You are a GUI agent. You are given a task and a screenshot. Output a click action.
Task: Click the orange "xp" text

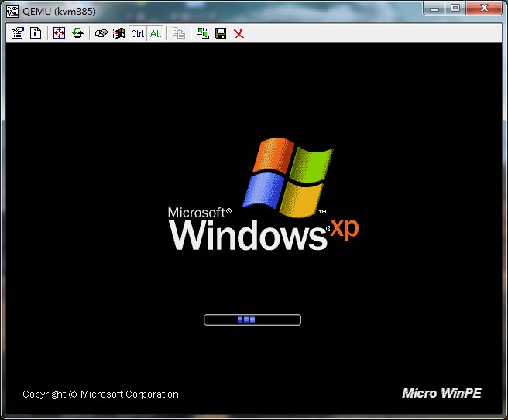pos(345,229)
